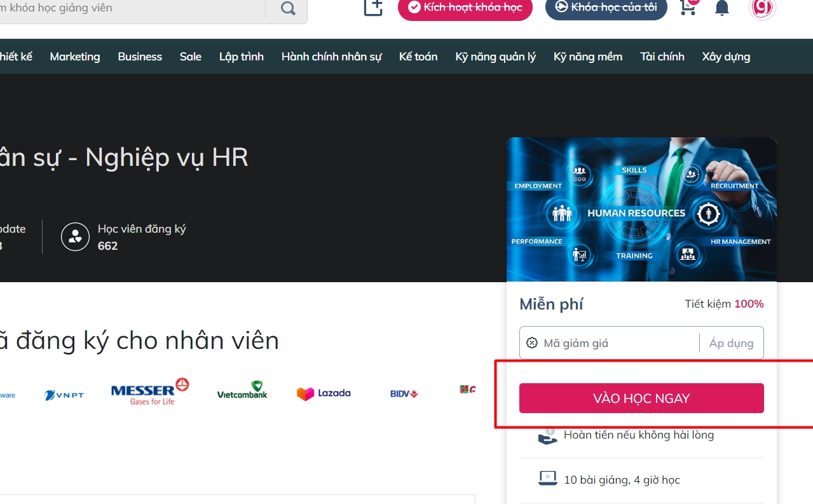The width and height of the screenshot is (813, 504).
Task: Focus the course search input field
Action: pos(132,8)
